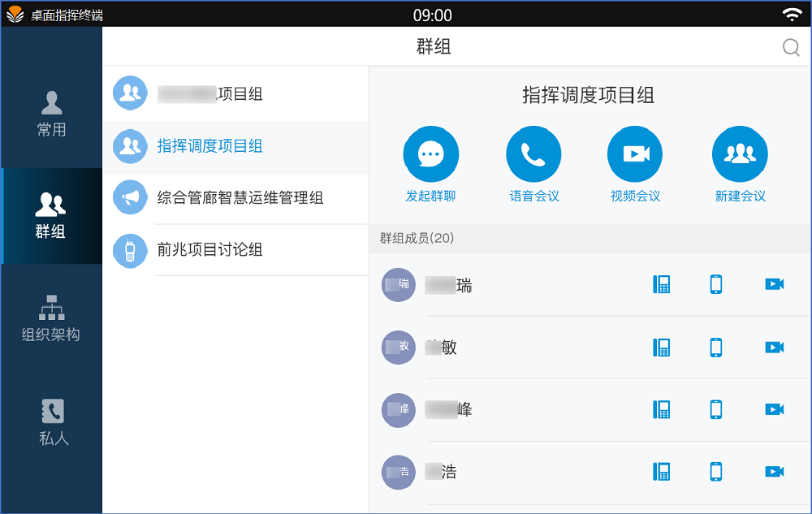Screen dimensions: 812x514
Task: Open the 私人 contacts tab
Action: click(x=52, y=422)
